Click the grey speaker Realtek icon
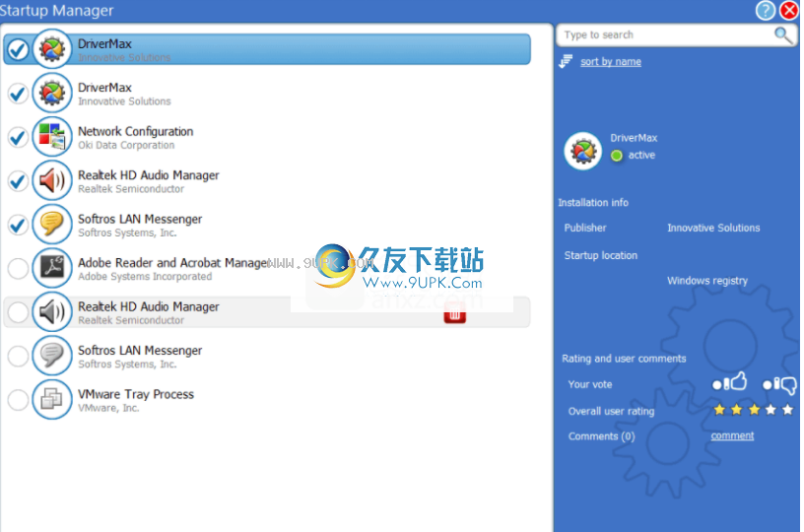804x532 pixels. (52, 311)
